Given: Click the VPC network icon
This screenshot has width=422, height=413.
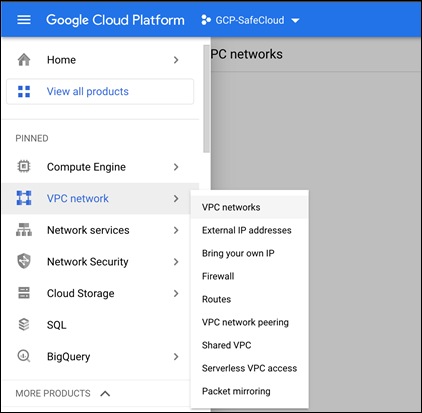Looking at the screenshot, I should tap(24, 198).
